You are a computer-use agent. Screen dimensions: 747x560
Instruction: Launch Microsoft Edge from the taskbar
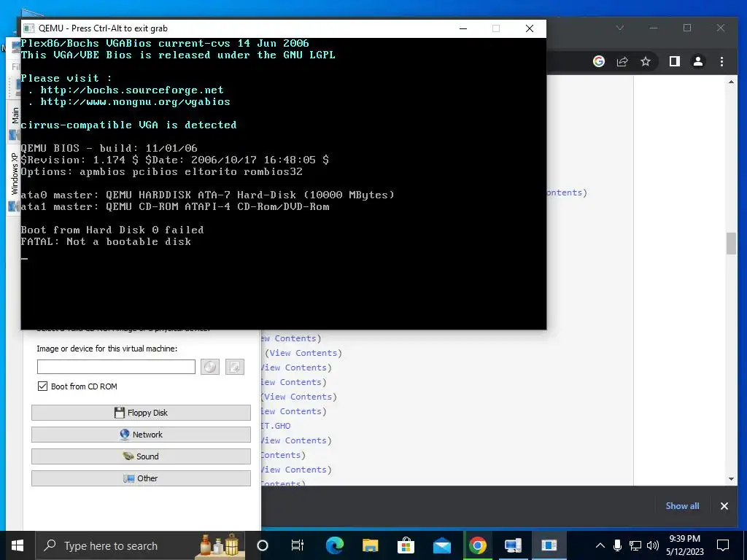coord(334,545)
